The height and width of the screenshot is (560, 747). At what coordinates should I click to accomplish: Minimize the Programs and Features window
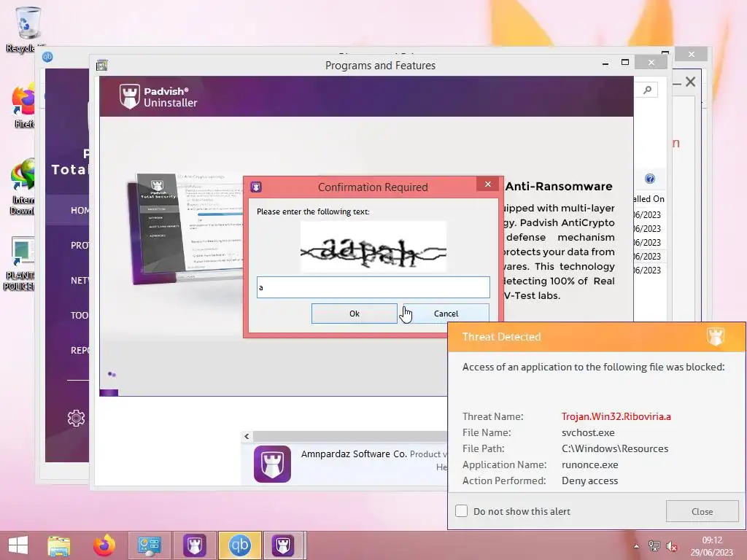(605, 63)
